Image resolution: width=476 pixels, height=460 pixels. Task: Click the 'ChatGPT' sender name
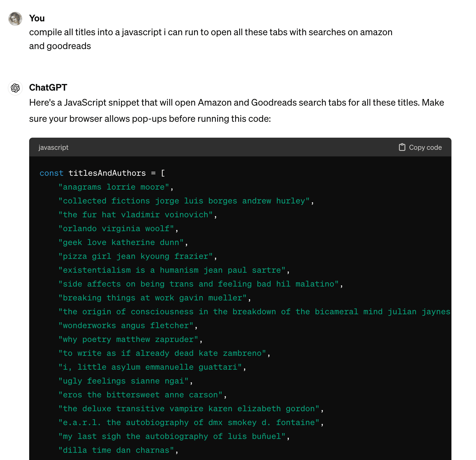click(48, 87)
